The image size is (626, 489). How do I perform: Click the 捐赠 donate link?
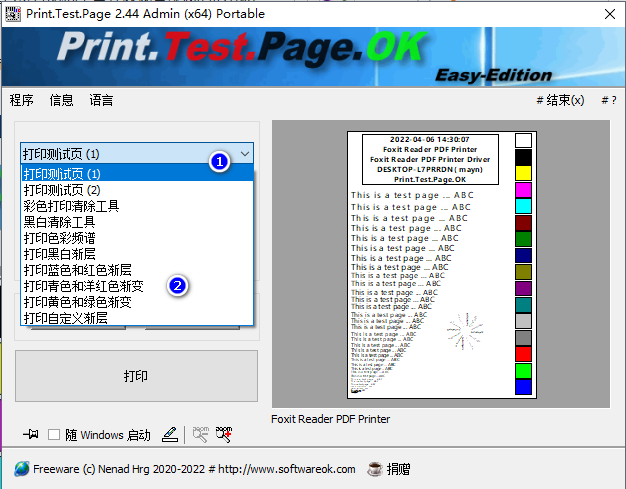point(398,469)
